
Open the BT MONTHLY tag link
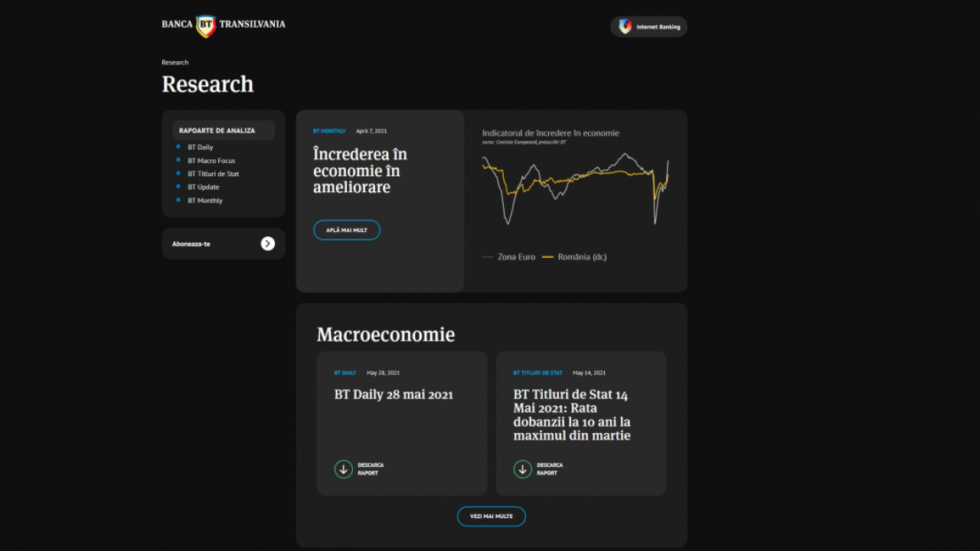[x=328, y=131]
